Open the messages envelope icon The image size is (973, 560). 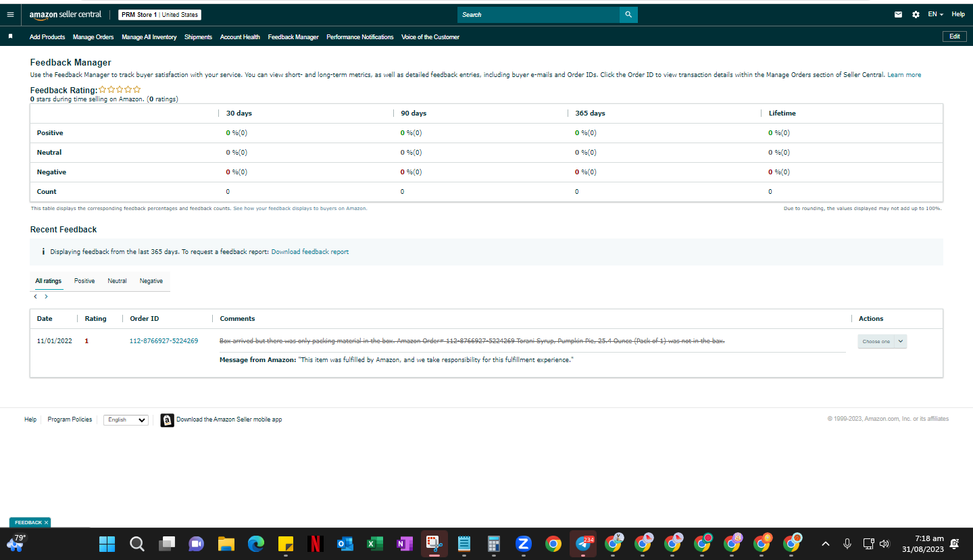point(899,14)
